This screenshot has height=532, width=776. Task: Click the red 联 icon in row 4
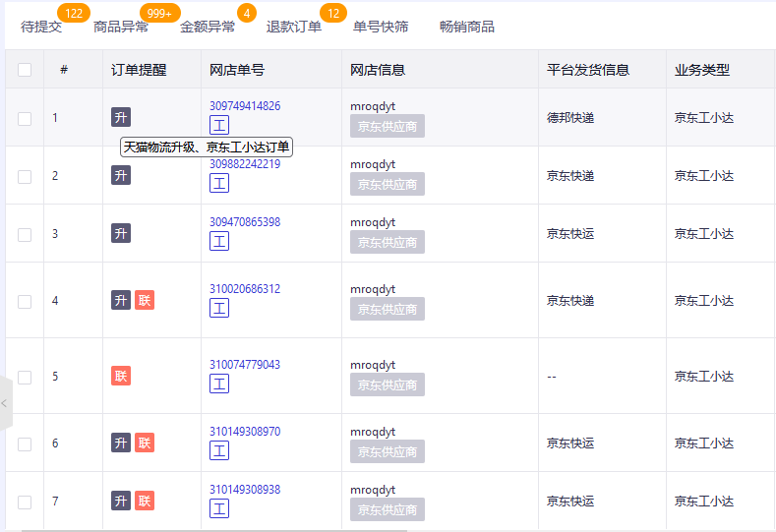coord(145,300)
